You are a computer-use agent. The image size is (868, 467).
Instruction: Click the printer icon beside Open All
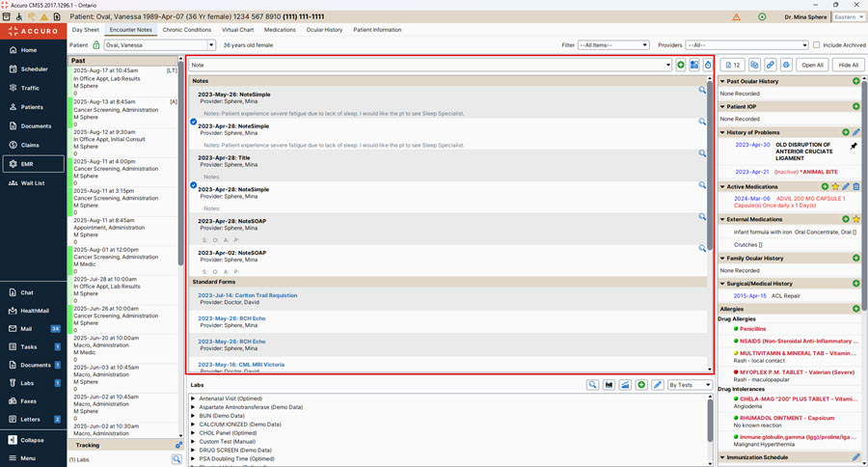[786, 65]
